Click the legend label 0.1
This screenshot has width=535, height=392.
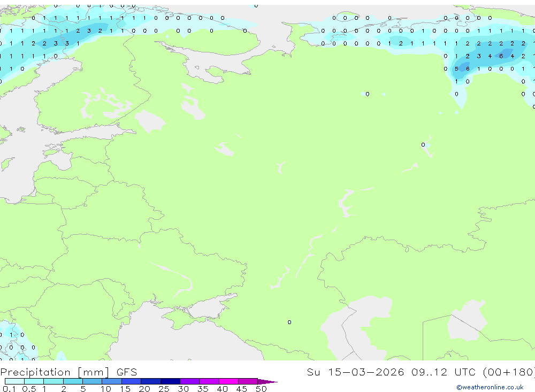(x=9, y=389)
